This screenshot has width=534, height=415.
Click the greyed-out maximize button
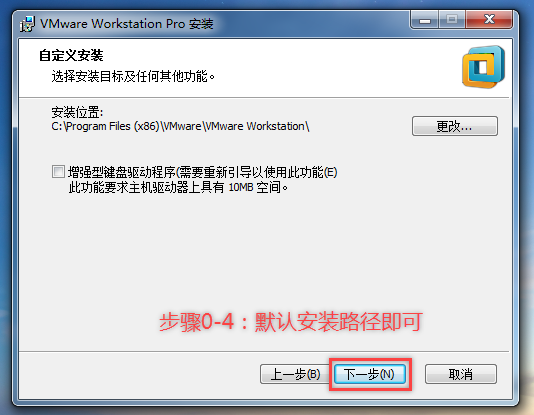pos(452,20)
